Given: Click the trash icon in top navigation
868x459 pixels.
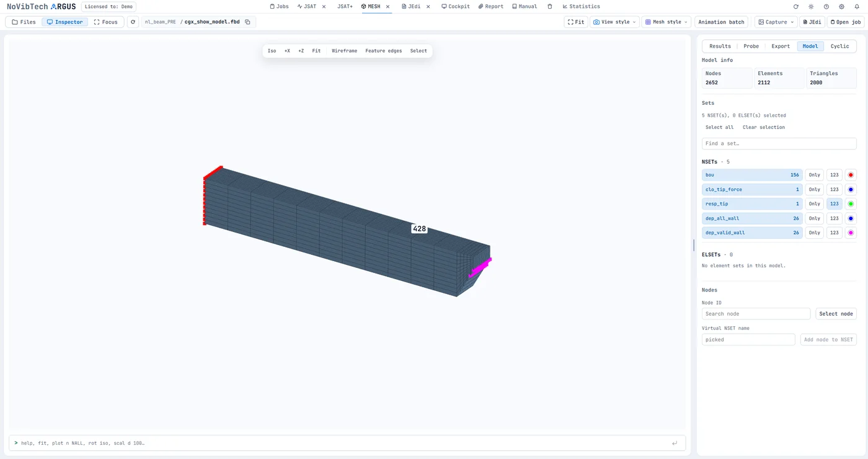Looking at the screenshot, I should coord(550,7).
